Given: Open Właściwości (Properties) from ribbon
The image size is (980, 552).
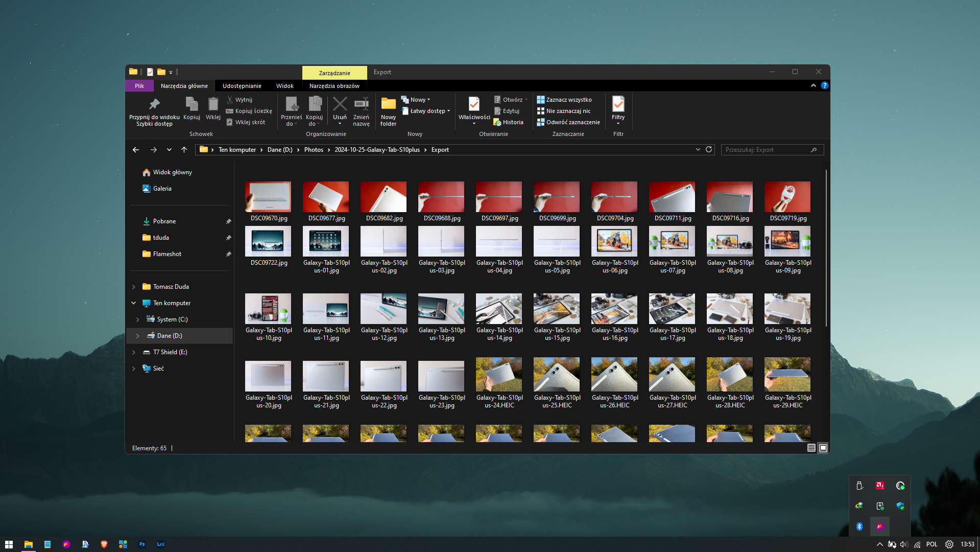Looking at the screenshot, I should pyautogui.click(x=474, y=105).
